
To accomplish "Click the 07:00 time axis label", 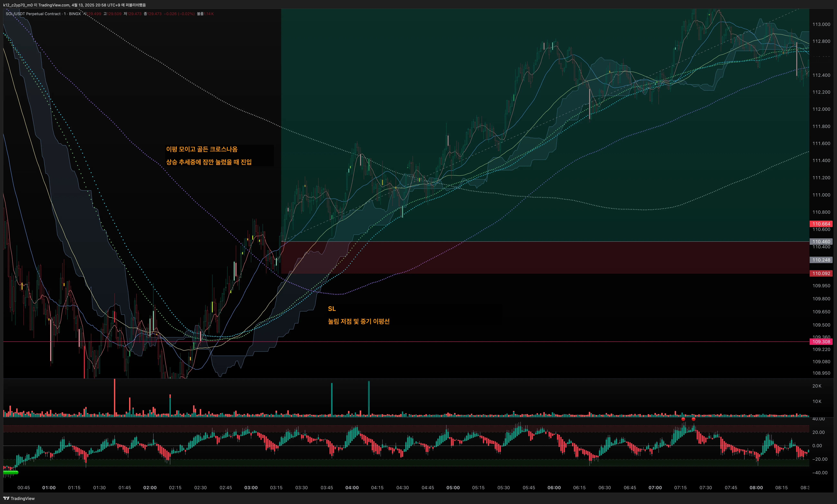I will click(x=655, y=488).
